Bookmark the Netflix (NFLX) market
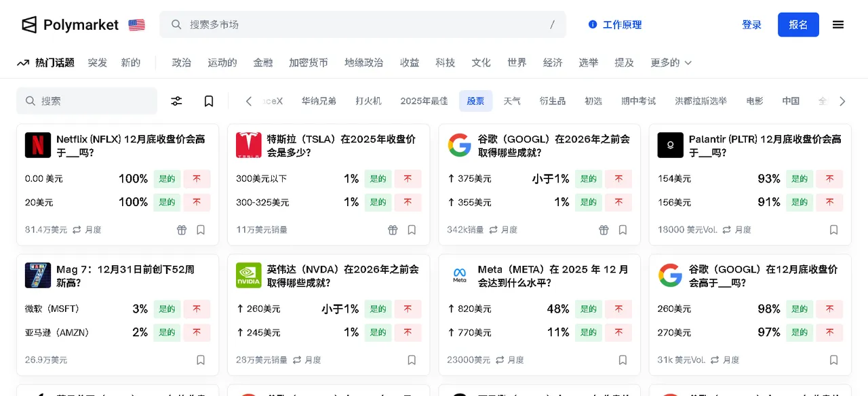Image resolution: width=868 pixels, height=396 pixels. coord(201,230)
